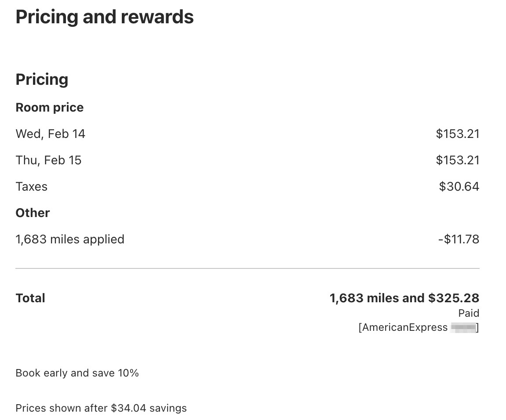Click the "Paid" status text
Screen dimensions: 506x420
[469, 313]
